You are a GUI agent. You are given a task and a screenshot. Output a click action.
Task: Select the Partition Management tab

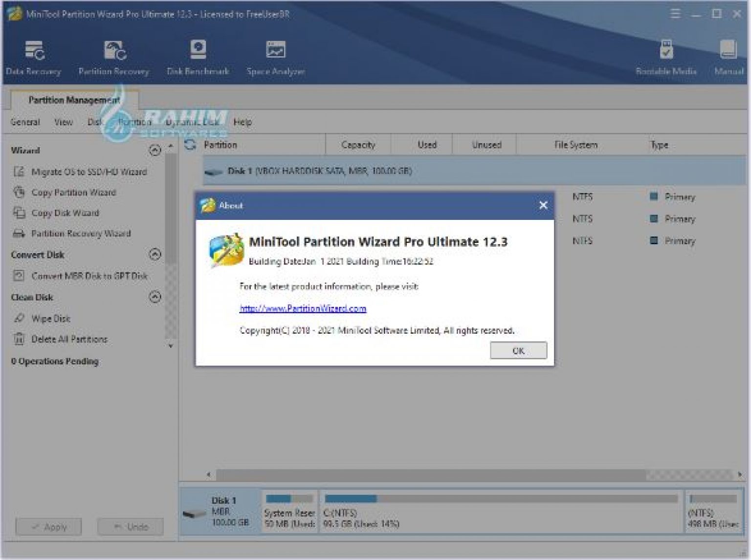coord(74,100)
